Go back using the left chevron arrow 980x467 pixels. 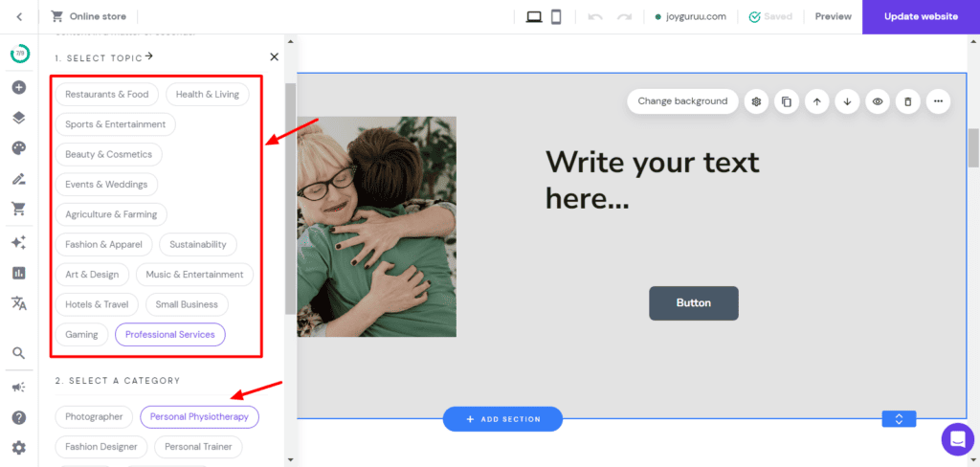[19, 17]
